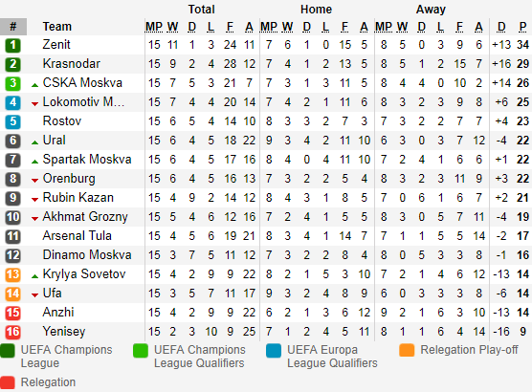The height and width of the screenshot is (392, 532).
Task: Sort by the Team column header
Action: point(57,27)
